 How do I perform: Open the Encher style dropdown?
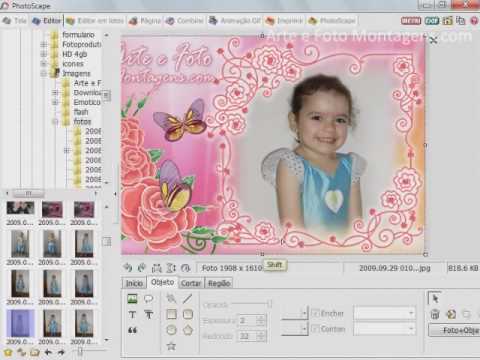[384, 313]
